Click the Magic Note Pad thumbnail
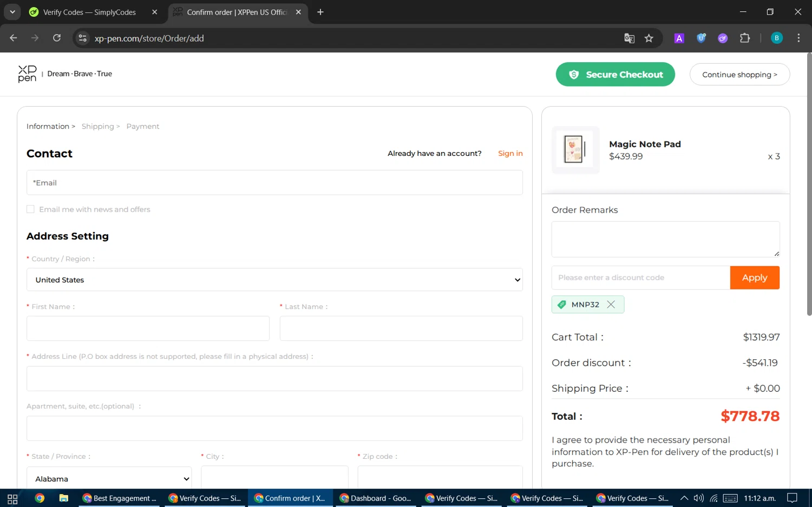 575,150
